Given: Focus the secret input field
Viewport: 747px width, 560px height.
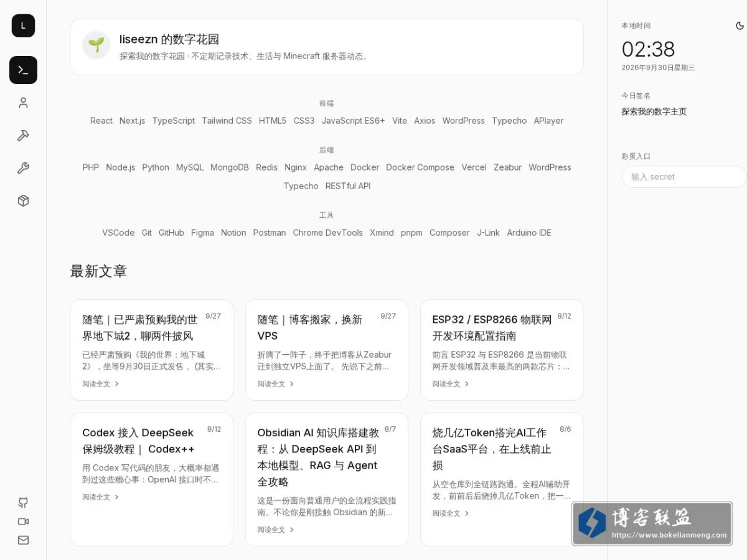Looking at the screenshot, I should point(684,177).
